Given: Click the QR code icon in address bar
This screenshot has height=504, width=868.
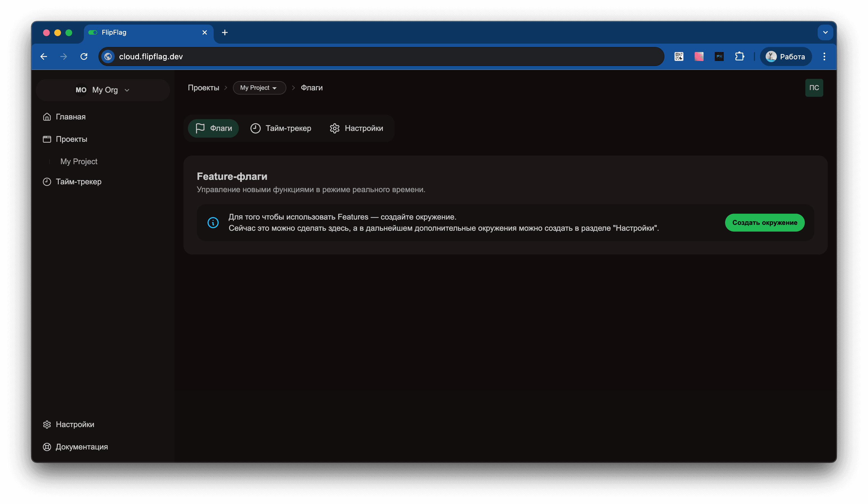Looking at the screenshot, I should [x=679, y=56].
